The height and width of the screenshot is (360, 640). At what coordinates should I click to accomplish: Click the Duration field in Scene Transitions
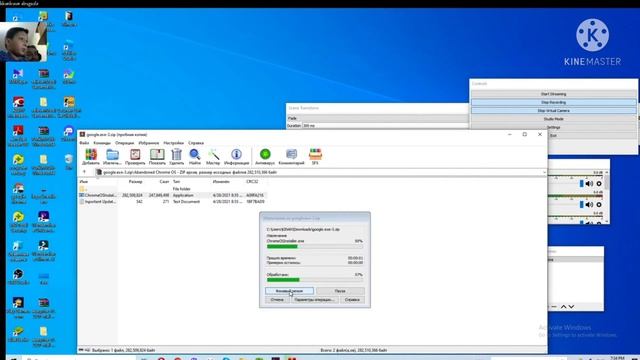(x=384, y=126)
